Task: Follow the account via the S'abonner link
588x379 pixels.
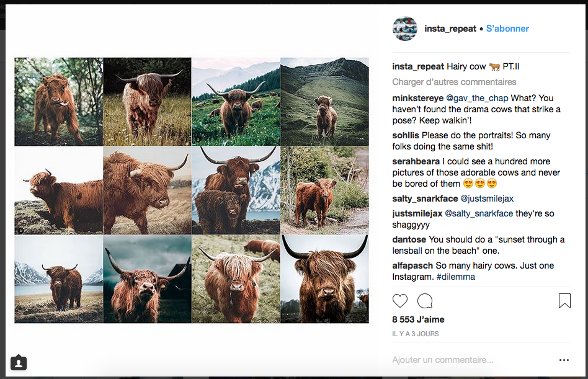Action: pyautogui.click(x=507, y=28)
